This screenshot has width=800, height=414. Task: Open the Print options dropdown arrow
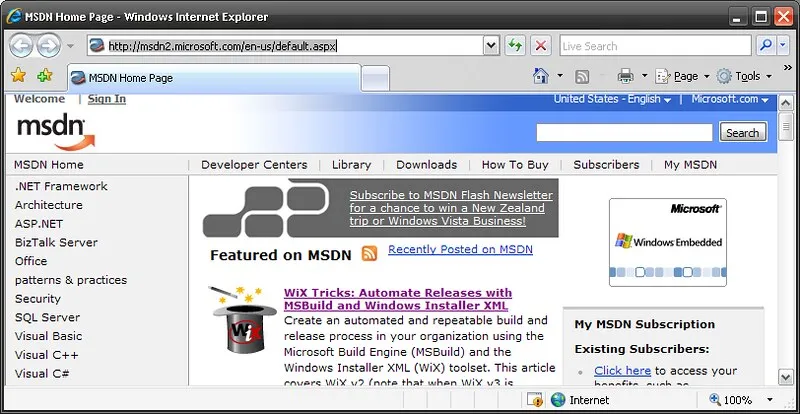coord(644,76)
